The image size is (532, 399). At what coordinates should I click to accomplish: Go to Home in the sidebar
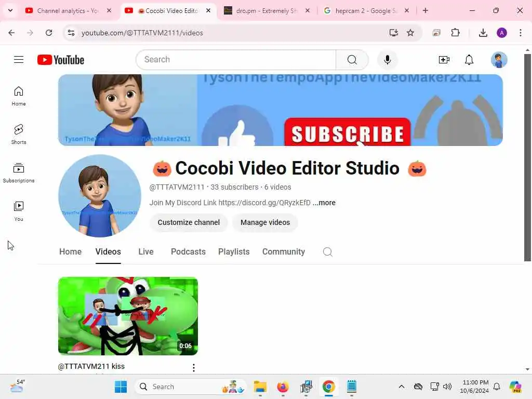[19, 96]
